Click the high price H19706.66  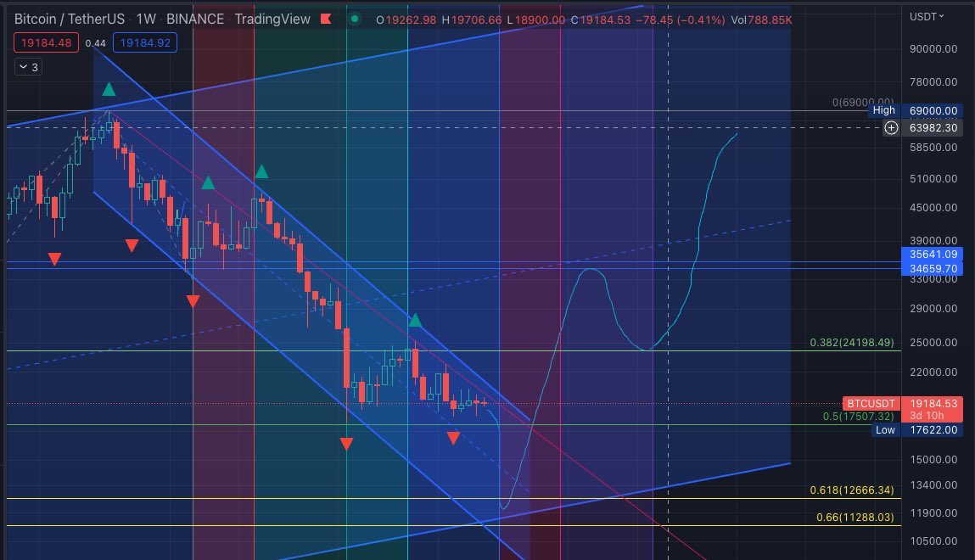pos(471,20)
